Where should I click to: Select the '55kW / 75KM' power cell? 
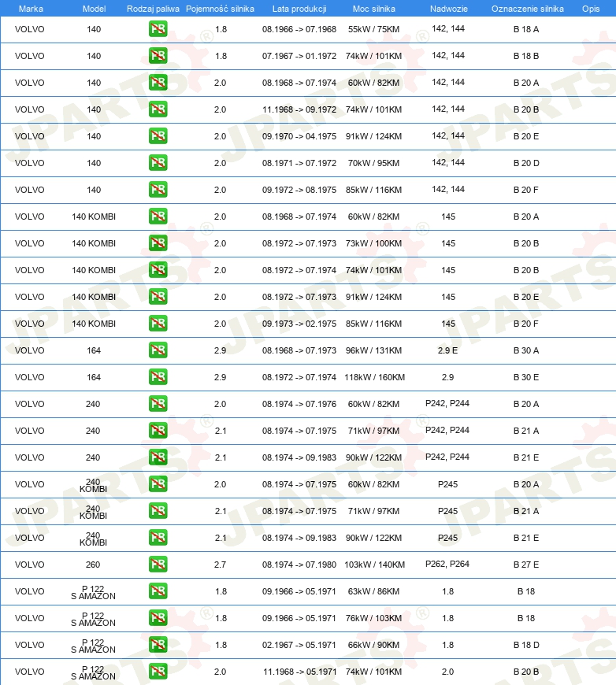click(373, 29)
